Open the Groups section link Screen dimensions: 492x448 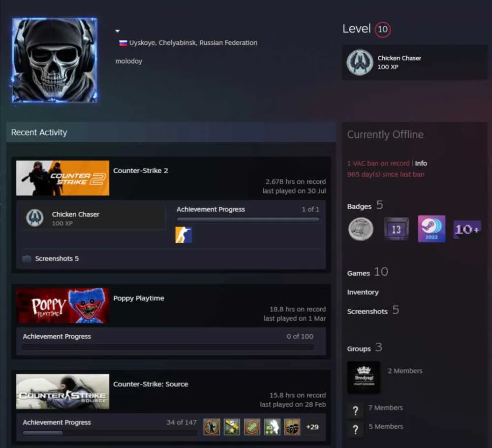(359, 349)
